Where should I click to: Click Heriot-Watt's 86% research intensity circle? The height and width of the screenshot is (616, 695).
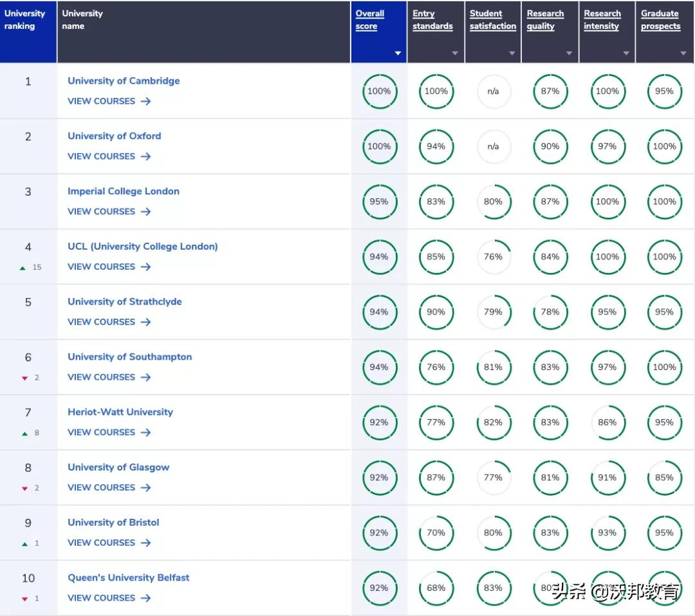coord(607,423)
